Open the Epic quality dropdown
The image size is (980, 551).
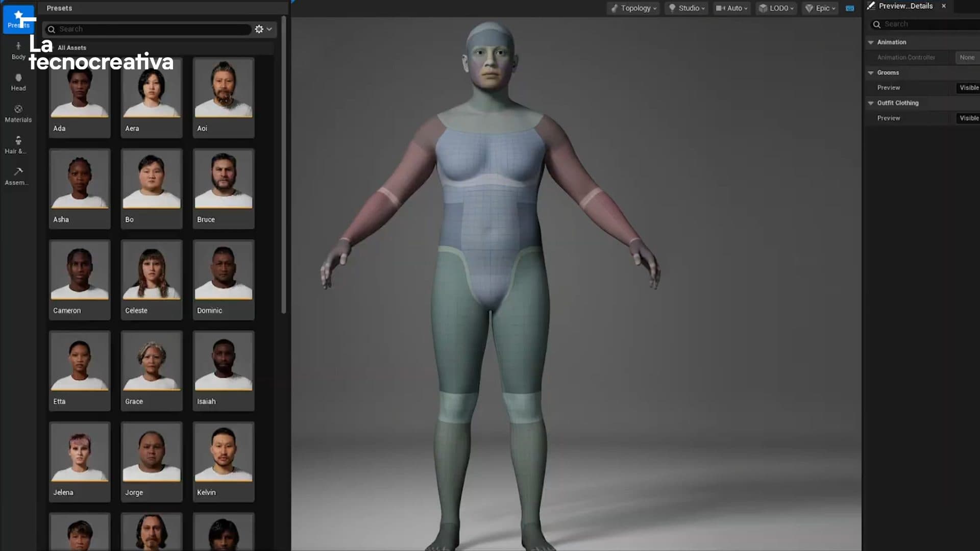pos(820,8)
